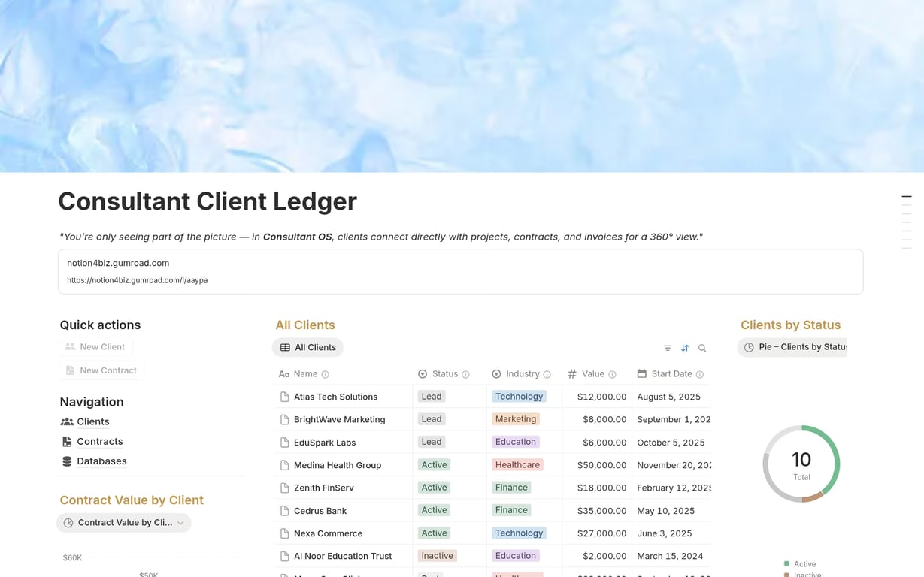Open the notion4biz.gumroad.com bookmark link
The image size is (924, 577).
click(x=460, y=271)
